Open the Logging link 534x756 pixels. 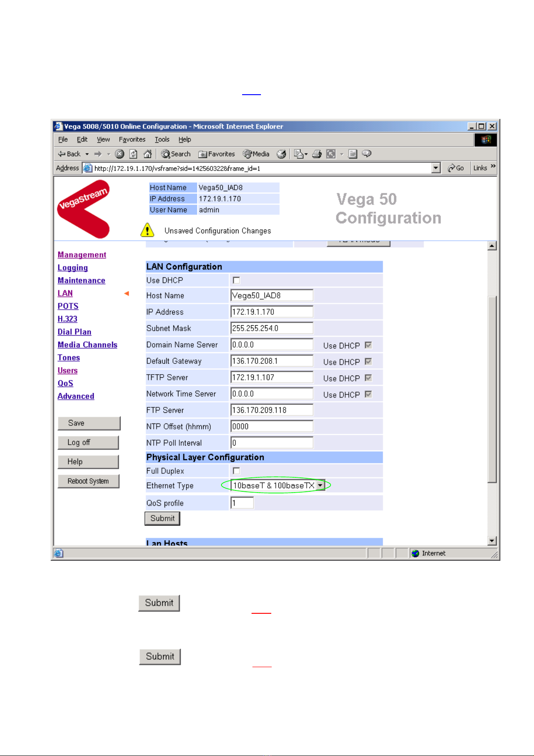click(x=73, y=268)
